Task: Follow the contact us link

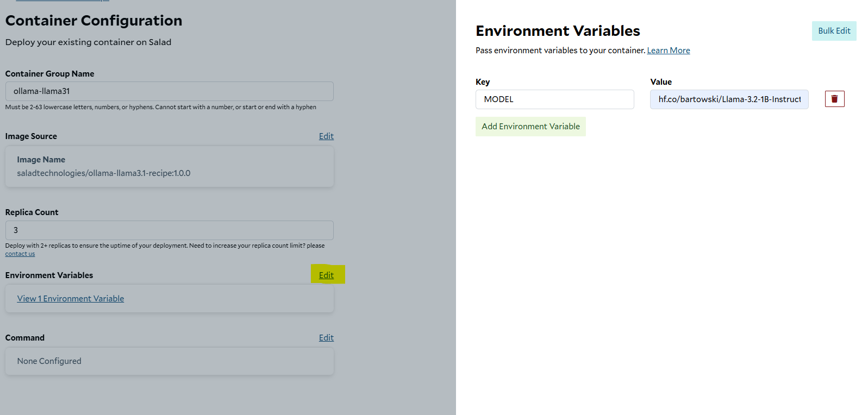Action: point(20,254)
